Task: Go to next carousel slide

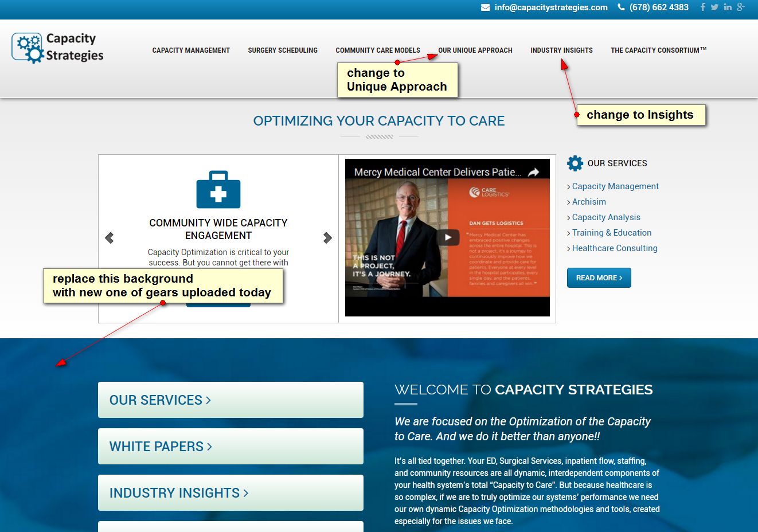Action: pos(327,238)
